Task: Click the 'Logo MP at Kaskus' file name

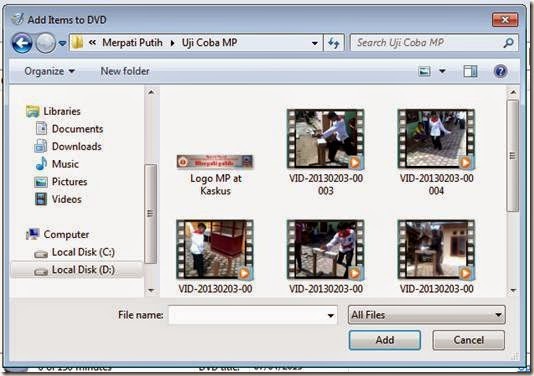Action: tap(216, 185)
